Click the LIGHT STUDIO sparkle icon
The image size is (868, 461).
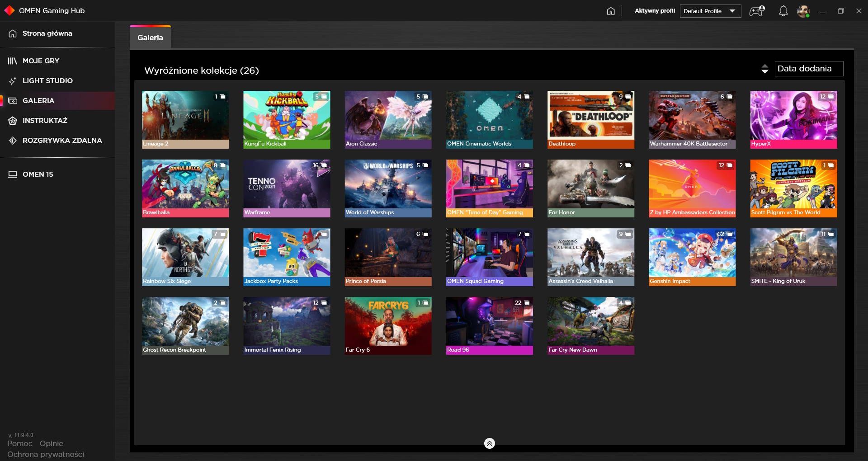pos(13,81)
